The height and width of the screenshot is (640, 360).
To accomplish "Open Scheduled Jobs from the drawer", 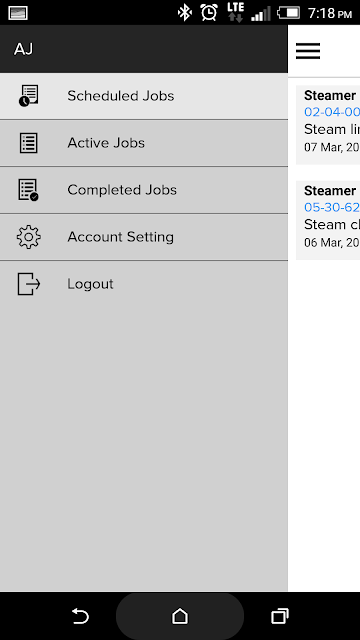I will point(144,96).
